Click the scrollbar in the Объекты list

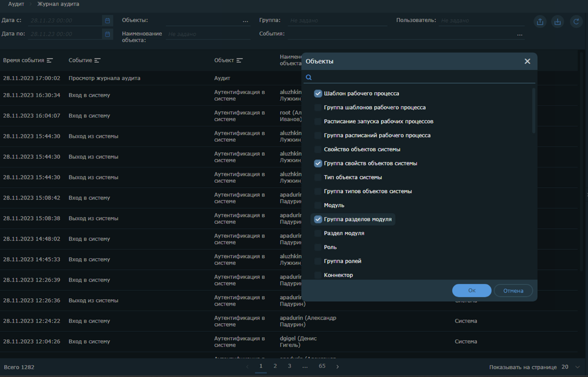click(x=534, y=111)
